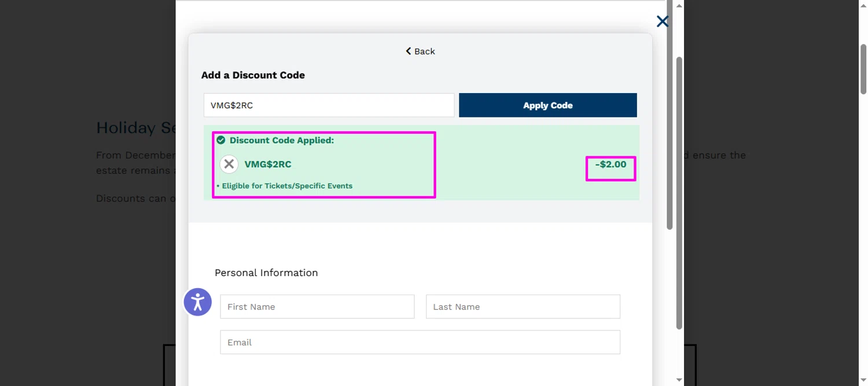Select the Email input field

[x=420, y=342]
